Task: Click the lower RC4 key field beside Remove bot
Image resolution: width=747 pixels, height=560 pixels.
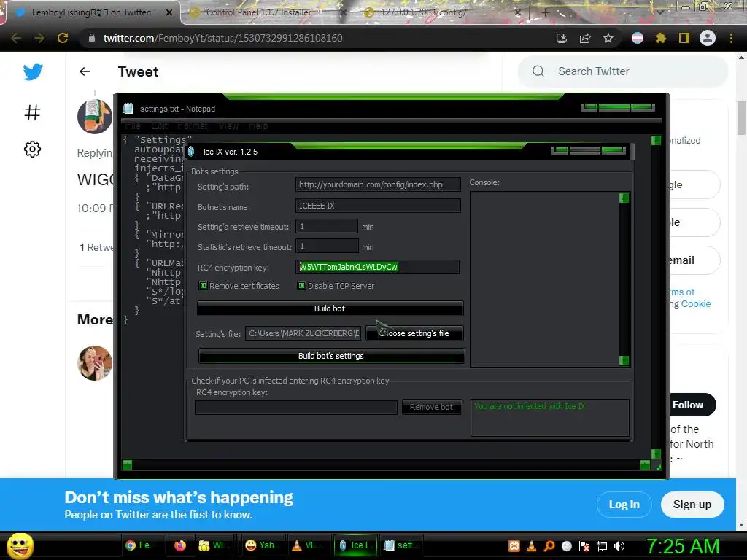Action: (296, 407)
